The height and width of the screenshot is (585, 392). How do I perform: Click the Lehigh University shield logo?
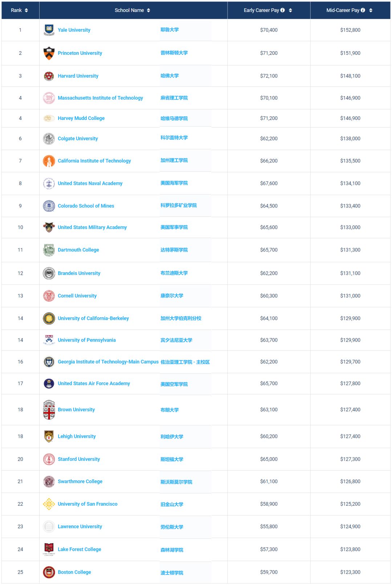pos(49,436)
